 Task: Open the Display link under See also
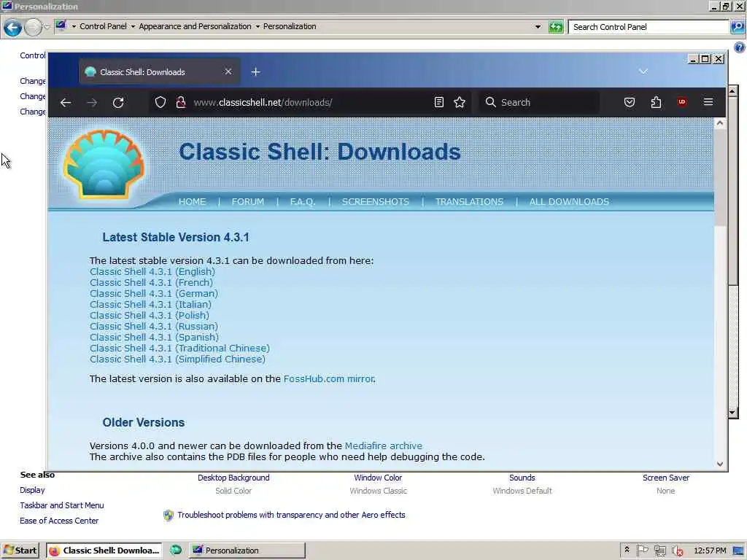(x=32, y=490)
